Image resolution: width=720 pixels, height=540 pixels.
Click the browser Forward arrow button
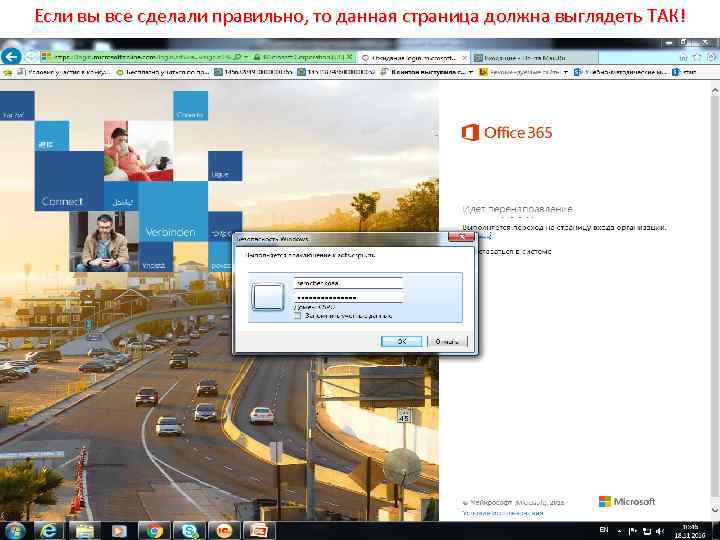pos(31,57)
